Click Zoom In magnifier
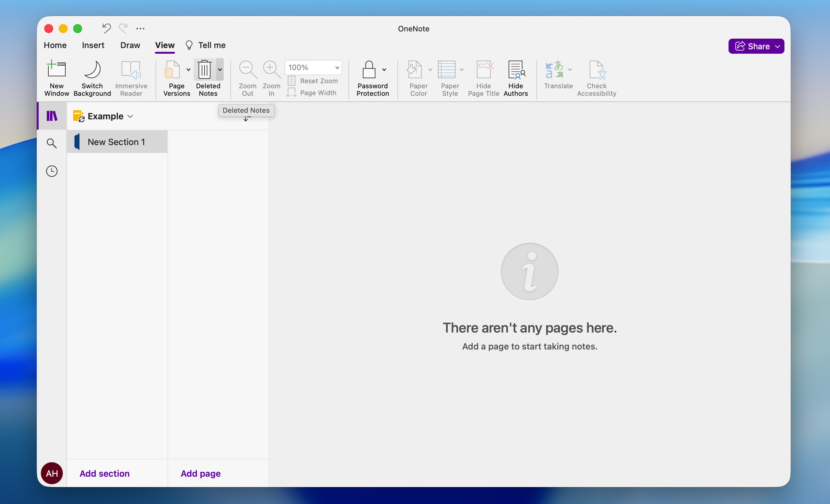The width and height of the screenshot is (830, 504). pos(271,78)
